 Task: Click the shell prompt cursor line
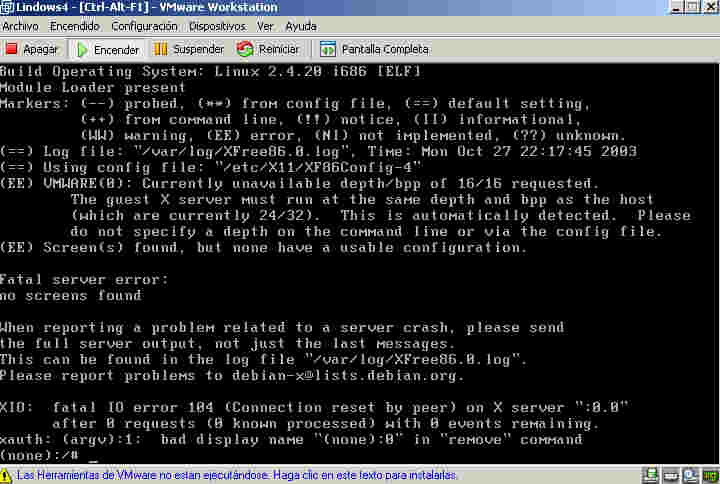(50, 456)
